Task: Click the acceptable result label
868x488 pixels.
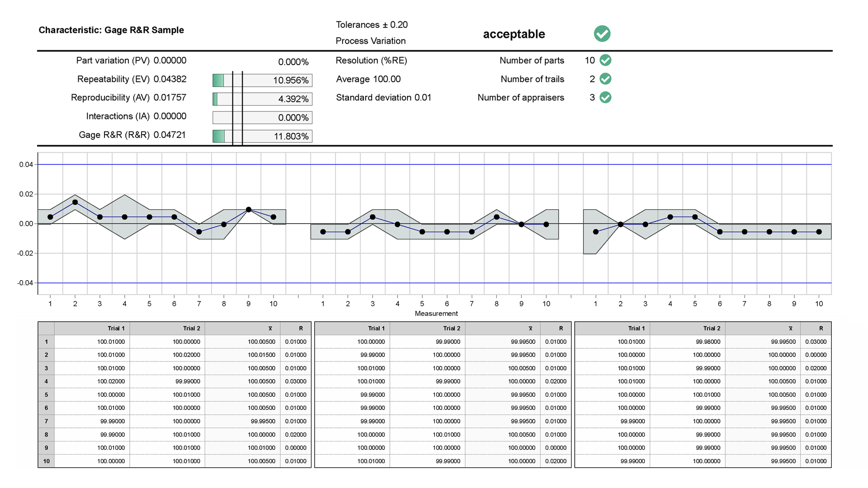Action: click(514, 34)
